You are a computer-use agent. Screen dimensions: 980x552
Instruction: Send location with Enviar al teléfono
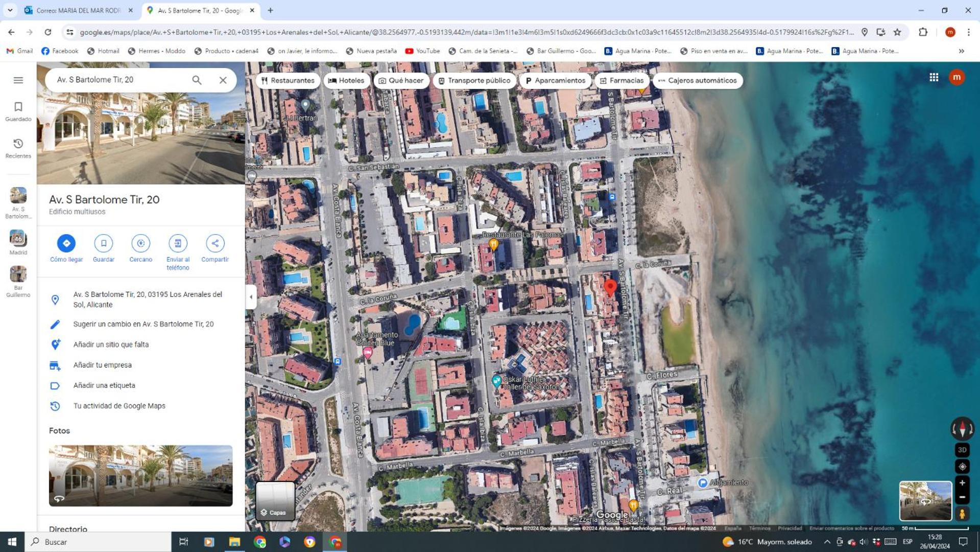(x=178, y=243)
